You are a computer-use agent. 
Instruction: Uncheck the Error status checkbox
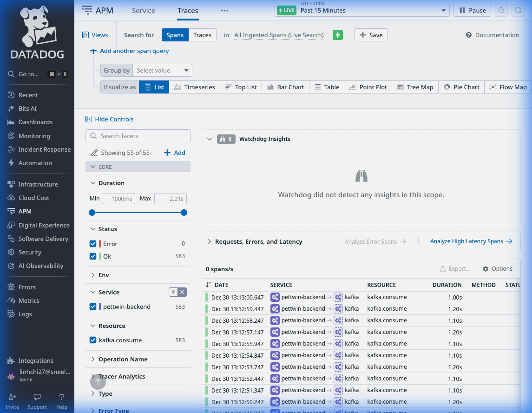[93, 244]
